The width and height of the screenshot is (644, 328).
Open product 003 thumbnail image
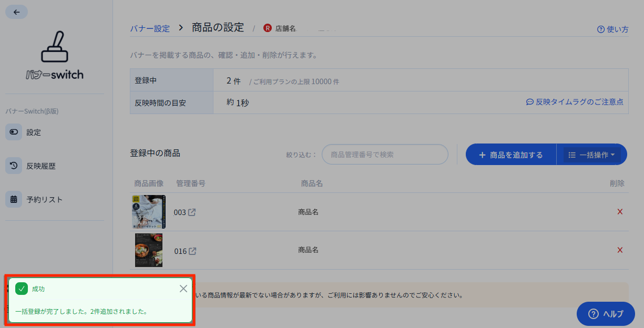click(x=149, y=212)
